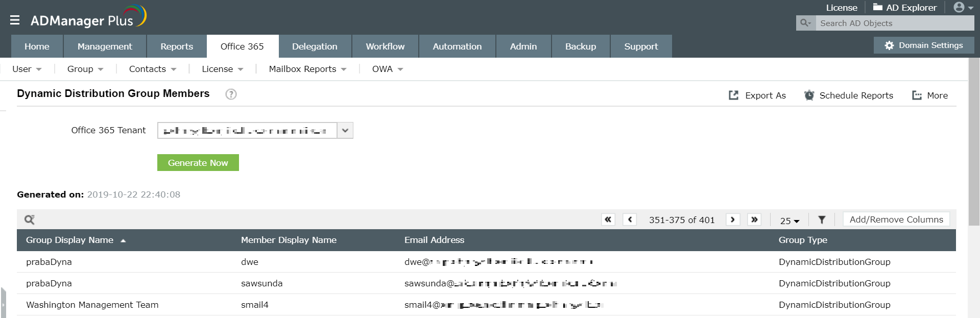Click the Export As label
980x318 pixels.
point(765,95)
